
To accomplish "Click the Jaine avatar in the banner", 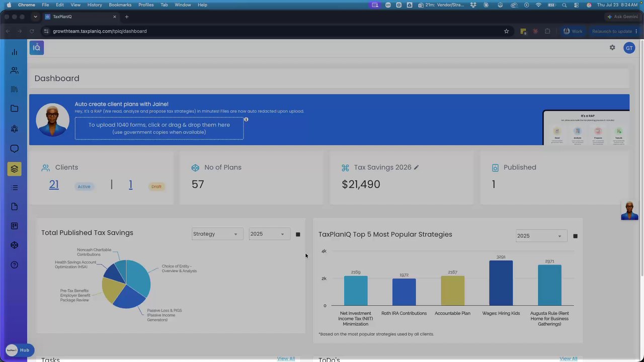I will coord(52,120).
